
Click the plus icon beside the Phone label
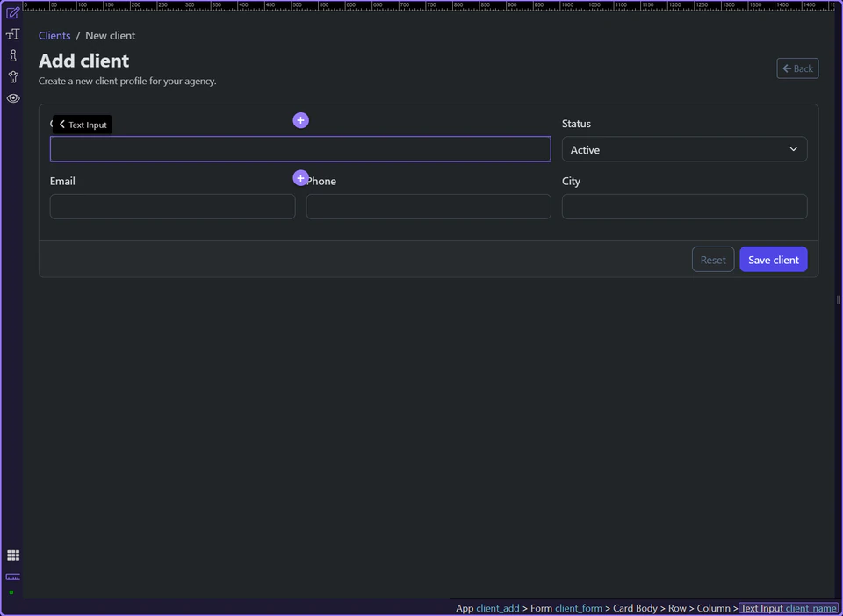[x=300, y=177]
